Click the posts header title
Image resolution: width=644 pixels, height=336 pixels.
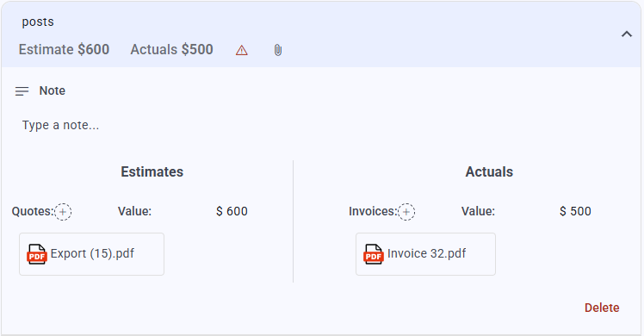pos(38,22)
